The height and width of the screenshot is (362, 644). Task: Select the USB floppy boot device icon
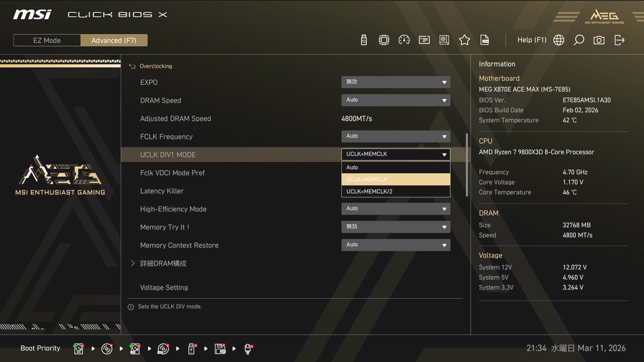pos(220,349)
